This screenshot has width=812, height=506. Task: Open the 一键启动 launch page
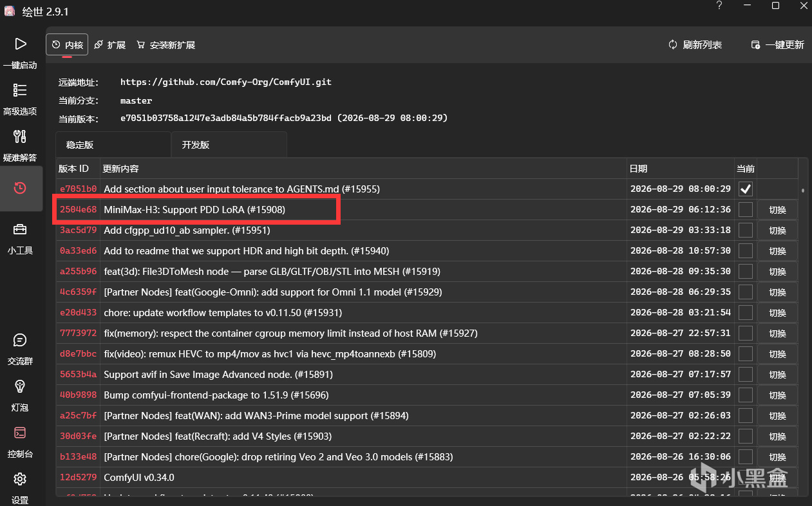20,53
